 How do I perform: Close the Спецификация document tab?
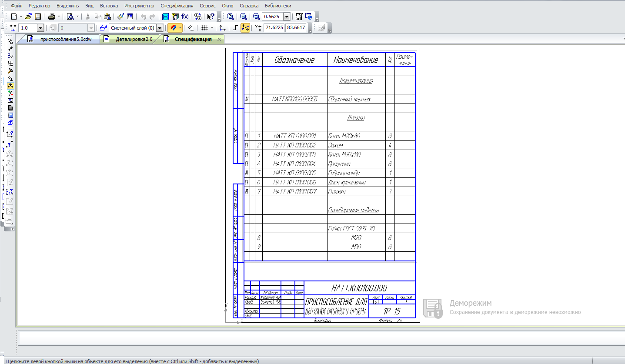click(219, 39)
